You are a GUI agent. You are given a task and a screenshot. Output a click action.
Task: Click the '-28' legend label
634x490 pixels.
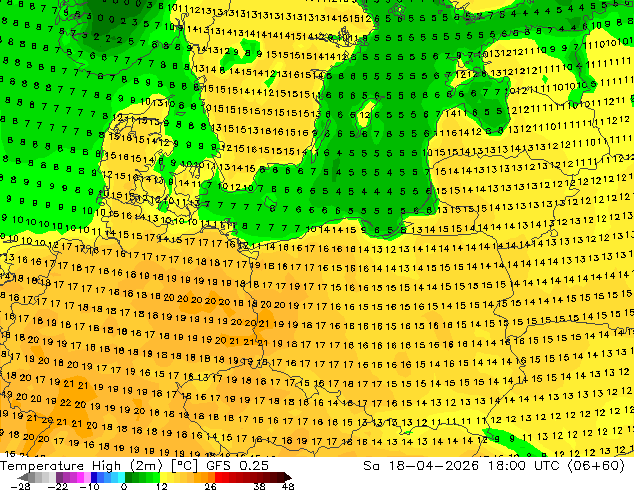pyautogui.click(x=20, y=486)
